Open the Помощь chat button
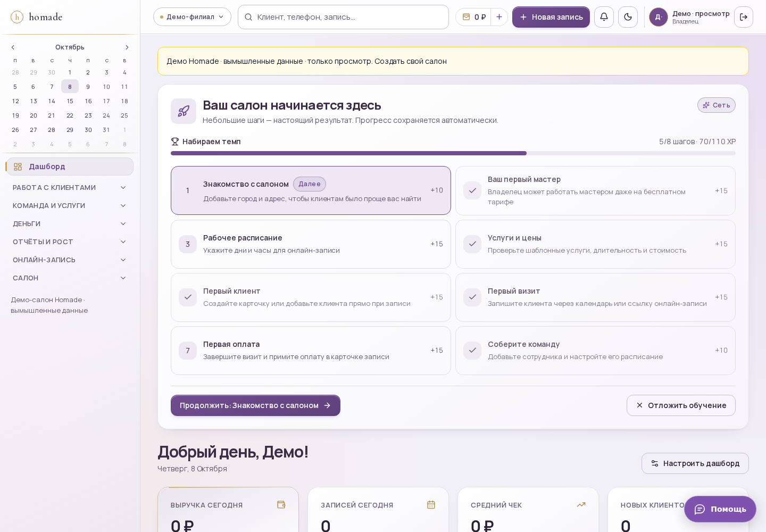The image size is (766, 532). 720,509
